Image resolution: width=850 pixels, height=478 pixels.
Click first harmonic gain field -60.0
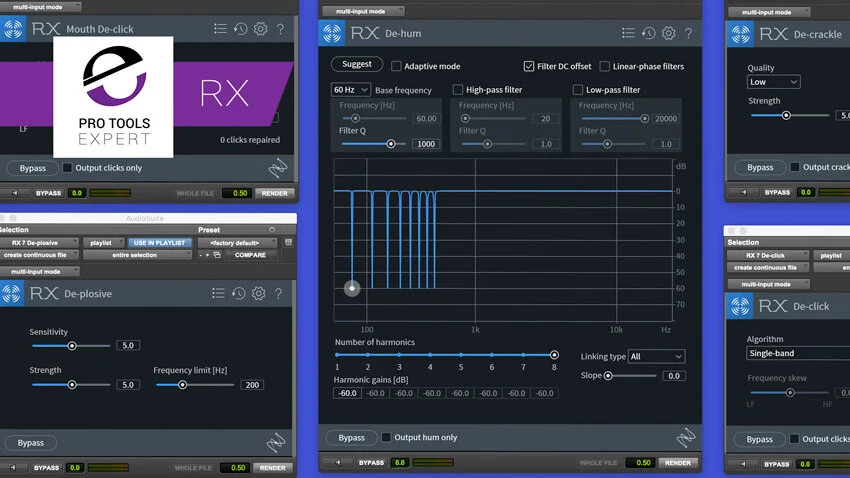click(347, 393)
